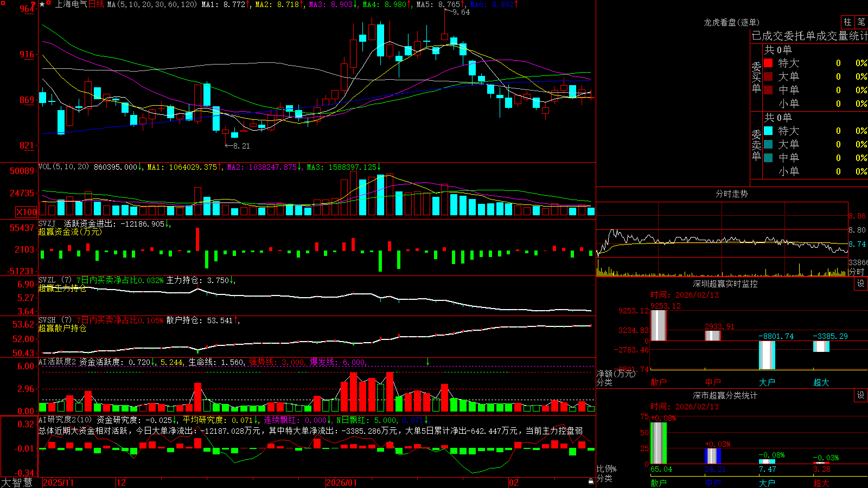Click the 中户 bar in real-time monitor chart
868x488 pixels.
[x=712, y=336]
